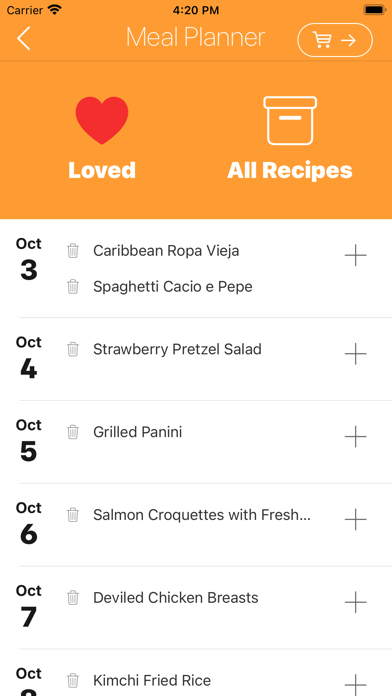This screenshot has height=696, width=392.
Task: Add a meal to Oct 3
Action: [356, 255]
